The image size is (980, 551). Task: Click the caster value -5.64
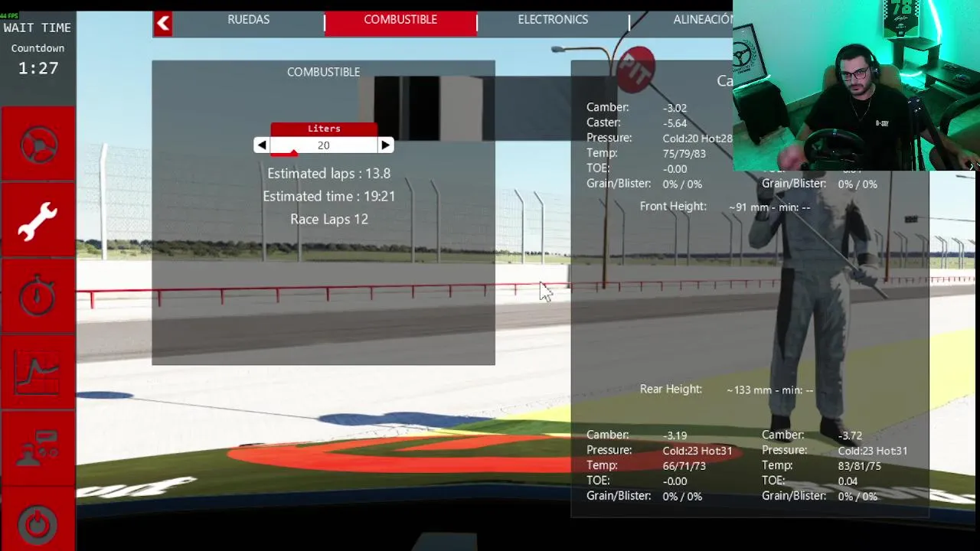tap(675, 123)
